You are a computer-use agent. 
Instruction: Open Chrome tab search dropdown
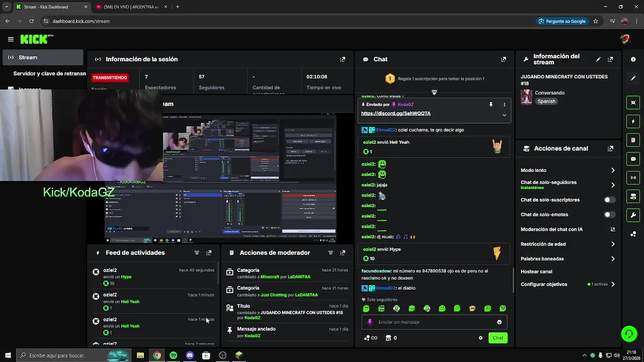7,7
